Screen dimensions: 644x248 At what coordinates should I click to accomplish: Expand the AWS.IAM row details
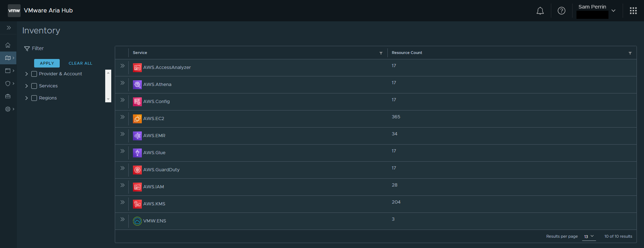pyautogui.click(x=122, y=185)
